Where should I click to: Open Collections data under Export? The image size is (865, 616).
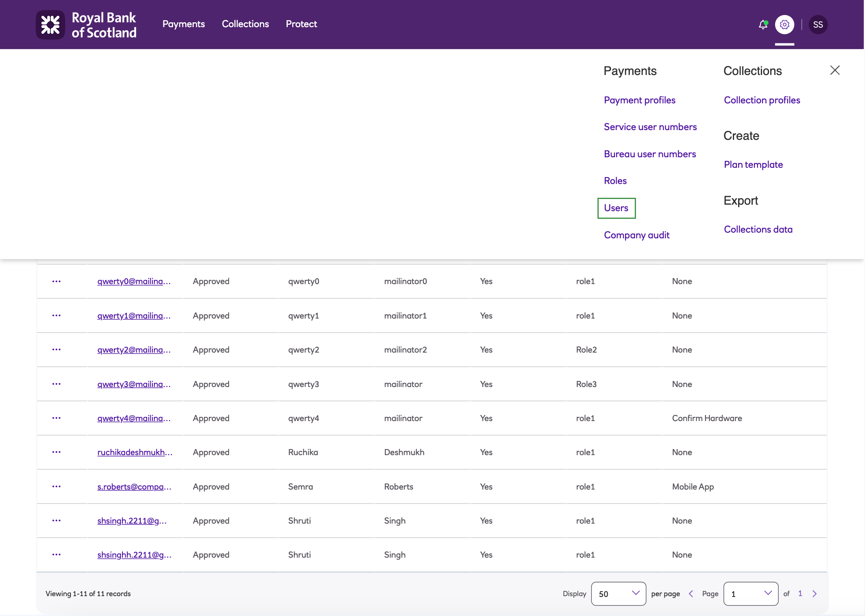[x=758, y=229]
